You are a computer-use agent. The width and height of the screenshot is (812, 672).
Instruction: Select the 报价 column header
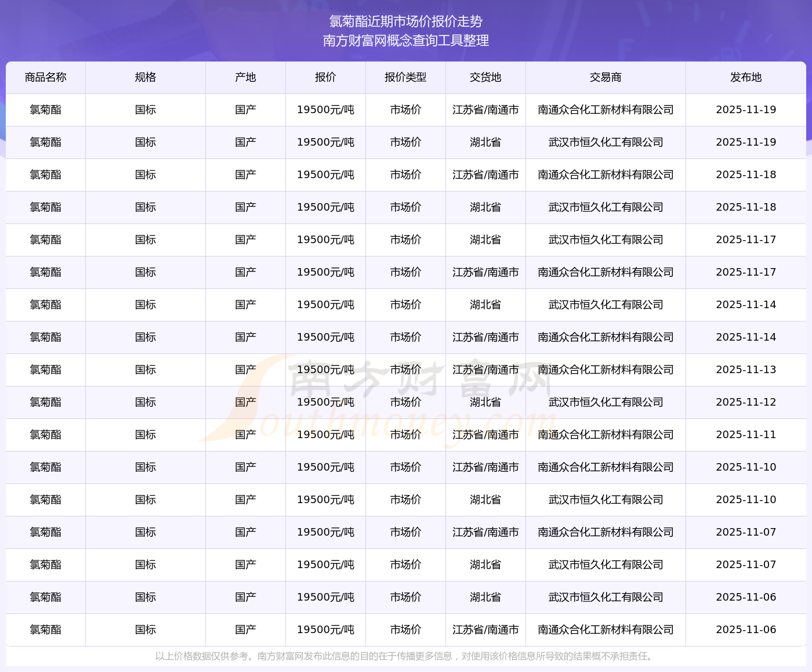click(x=325, y=77)
